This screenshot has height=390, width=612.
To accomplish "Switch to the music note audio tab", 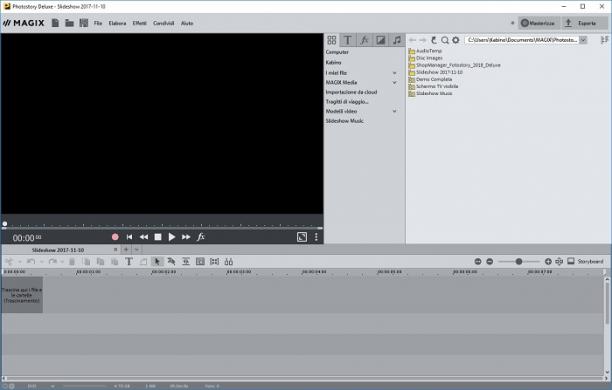I will pyautogui.click(x=397, y=40).
